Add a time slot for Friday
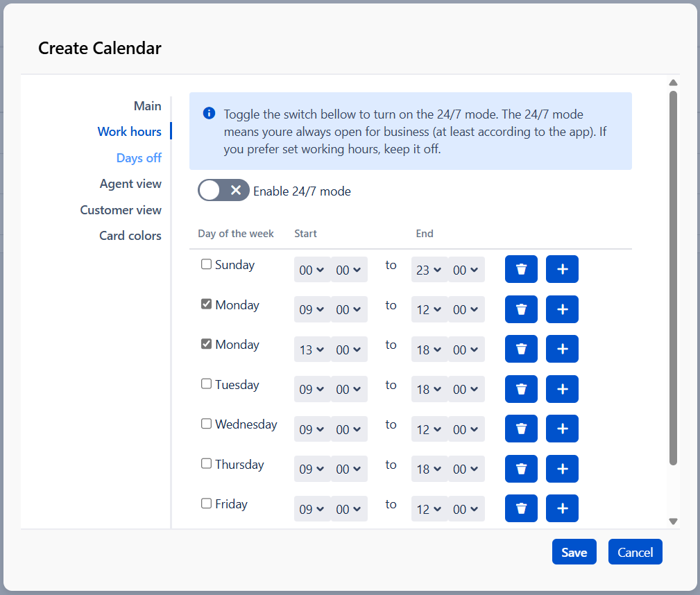 [562, 509]
